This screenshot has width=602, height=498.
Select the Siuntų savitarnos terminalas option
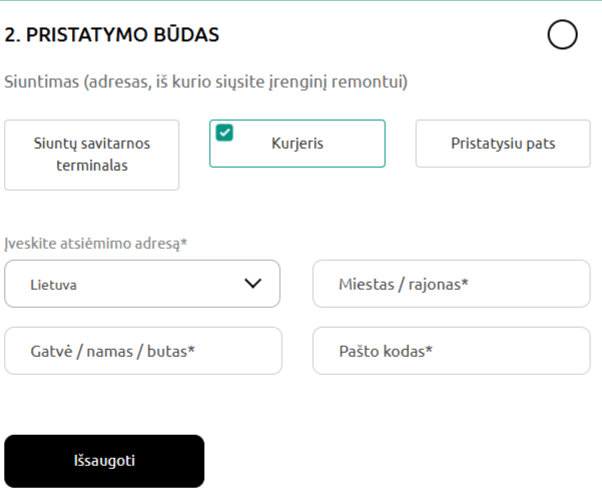[x=92, y=154]
